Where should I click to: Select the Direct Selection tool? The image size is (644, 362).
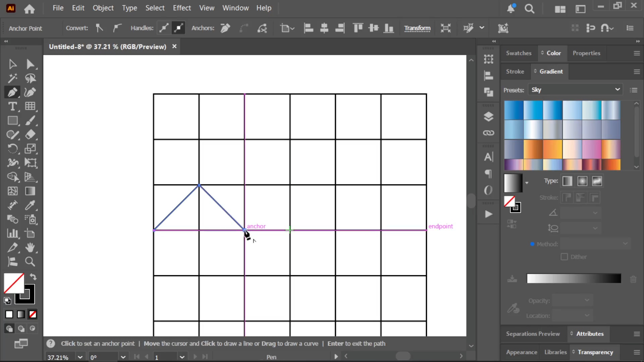[x=30, y=64]
